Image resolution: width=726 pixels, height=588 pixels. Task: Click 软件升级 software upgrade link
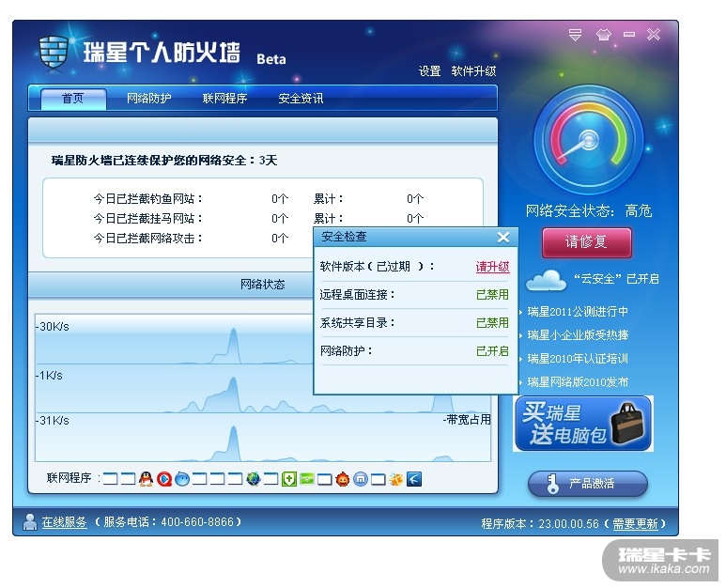coord(473,71)
